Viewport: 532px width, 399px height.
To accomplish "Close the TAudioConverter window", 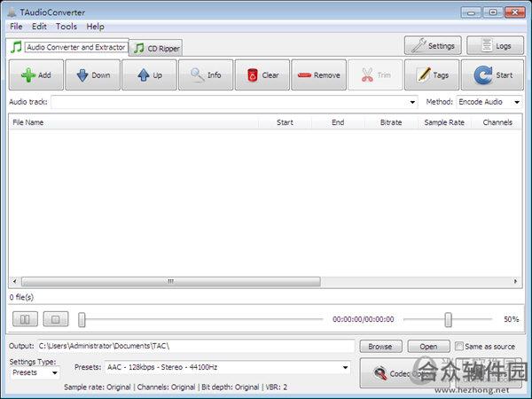I will (514, 12).
